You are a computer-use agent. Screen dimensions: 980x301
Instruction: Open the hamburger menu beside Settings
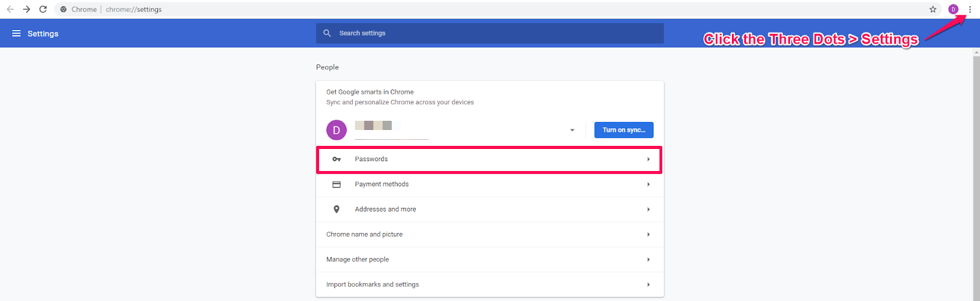(x=17, y=34)
